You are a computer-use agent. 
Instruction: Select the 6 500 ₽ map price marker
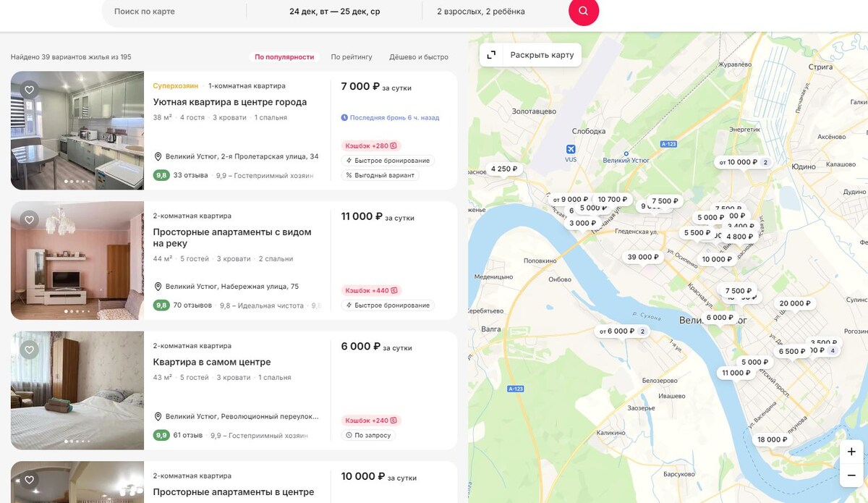coord(792,352)
